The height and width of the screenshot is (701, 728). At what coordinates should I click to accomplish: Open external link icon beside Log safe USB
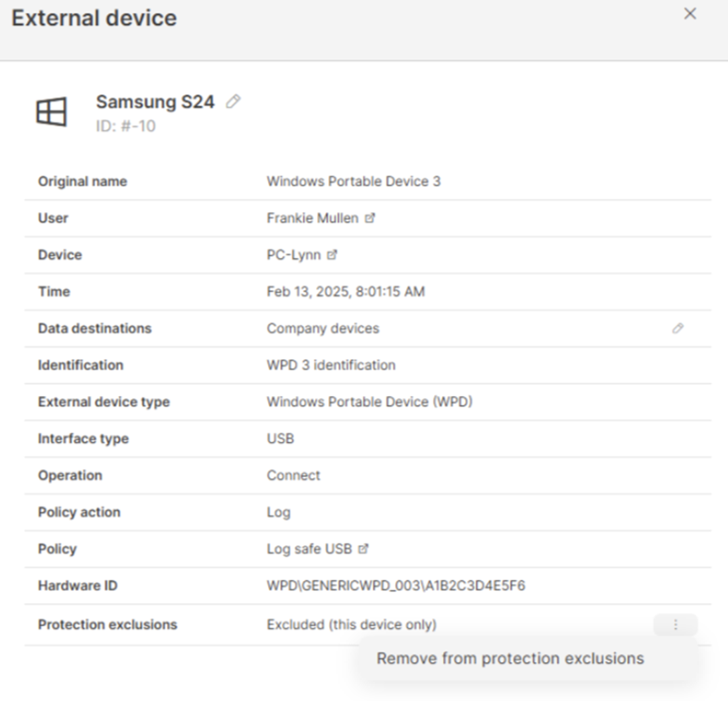[363, 548]
